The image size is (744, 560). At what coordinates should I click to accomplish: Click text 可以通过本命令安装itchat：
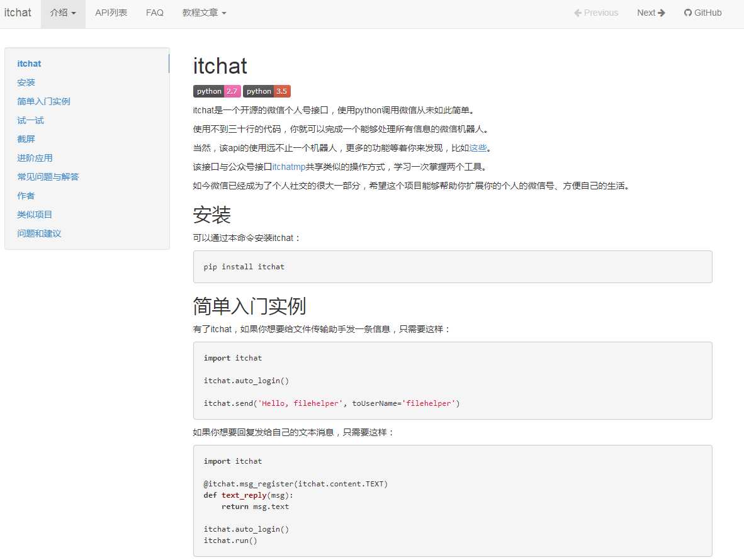[247, 238]
